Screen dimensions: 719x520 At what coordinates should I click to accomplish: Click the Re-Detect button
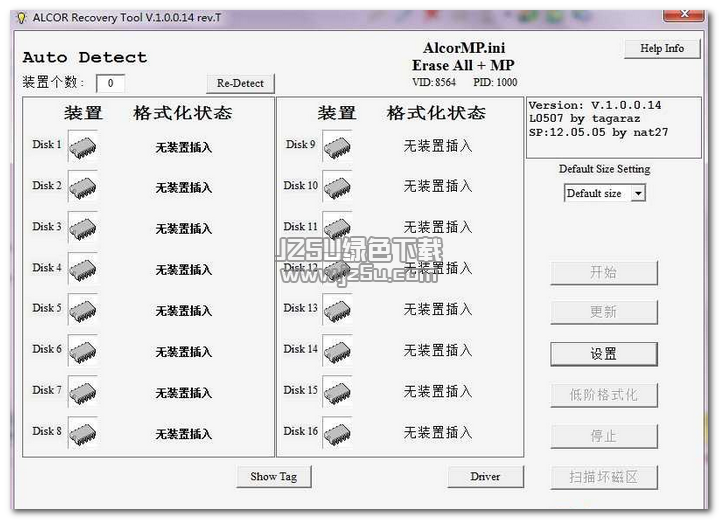pyautogui.click(x=240, y=83)
